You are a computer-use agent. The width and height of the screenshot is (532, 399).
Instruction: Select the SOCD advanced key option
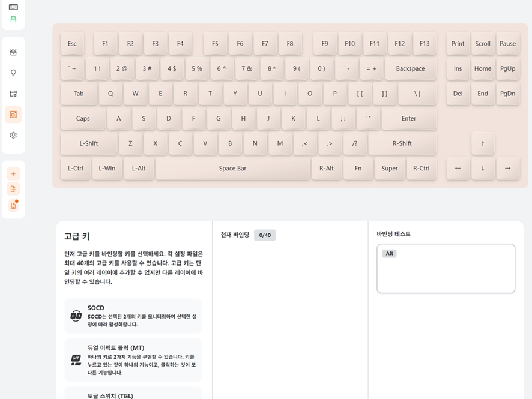(x=133, y=316)
